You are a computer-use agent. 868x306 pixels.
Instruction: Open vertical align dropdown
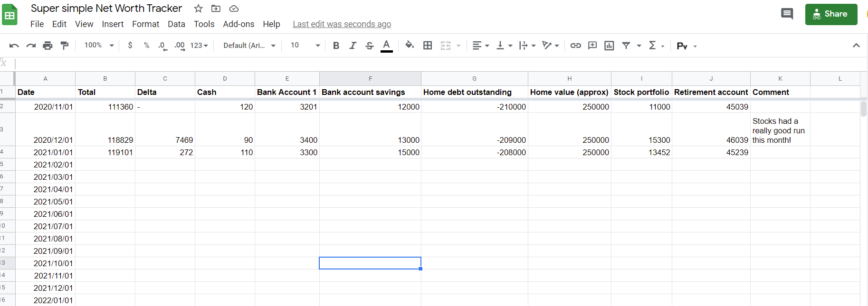505,46
